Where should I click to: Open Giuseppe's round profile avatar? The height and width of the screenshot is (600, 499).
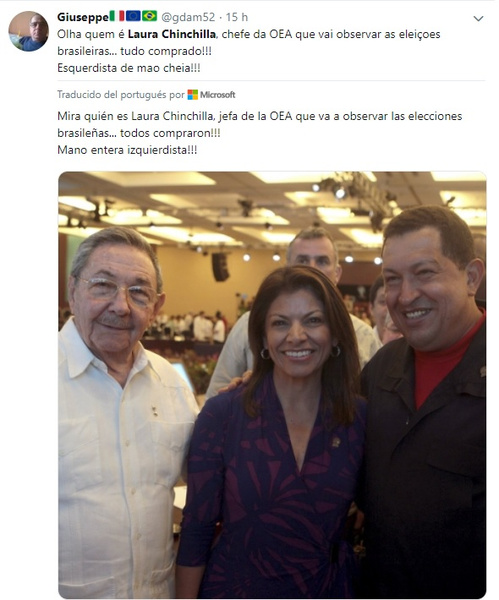click(x=29, y=31)
